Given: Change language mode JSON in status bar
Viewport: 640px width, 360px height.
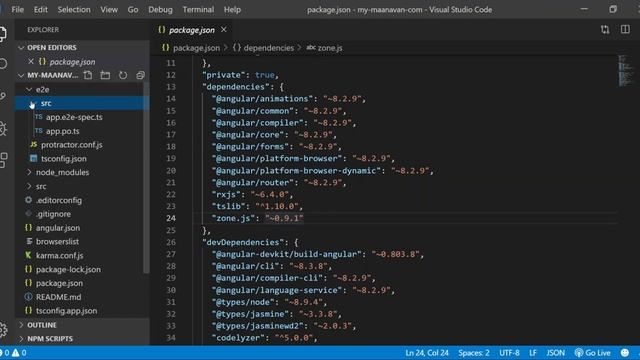Looking at the screenshot, I should click(556, 353).
